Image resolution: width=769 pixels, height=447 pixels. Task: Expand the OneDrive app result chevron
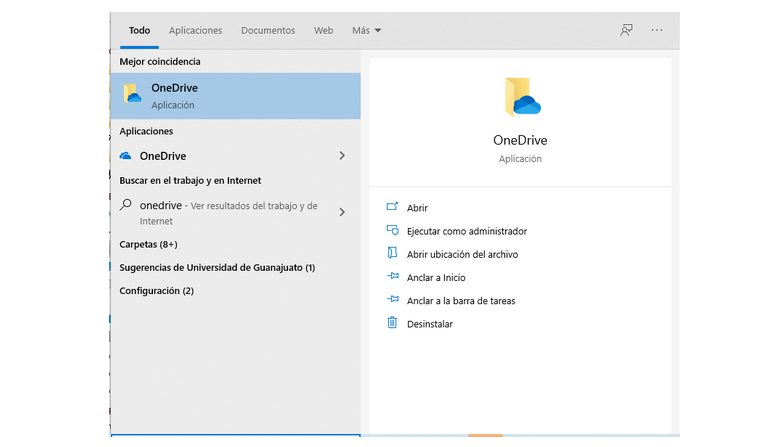(342, 156)
